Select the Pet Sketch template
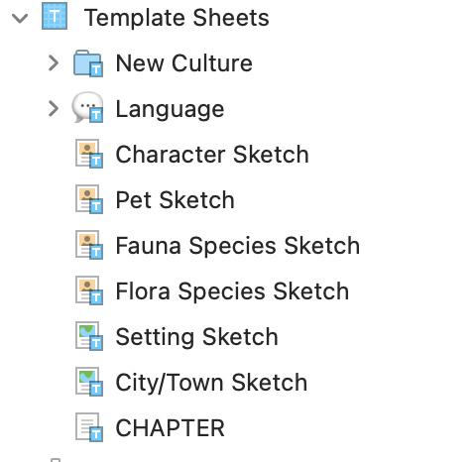Screen dimensions: 476x462 pyautogui.click(x=176, y=200)
